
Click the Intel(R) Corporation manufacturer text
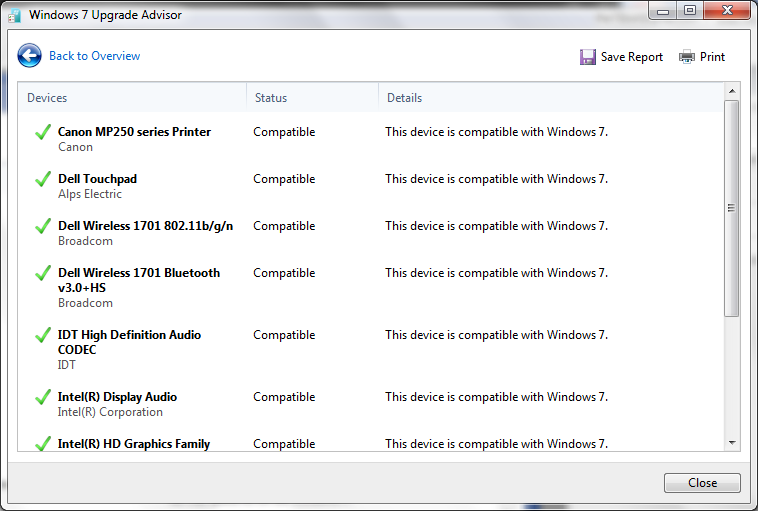[x=110, y=412]
